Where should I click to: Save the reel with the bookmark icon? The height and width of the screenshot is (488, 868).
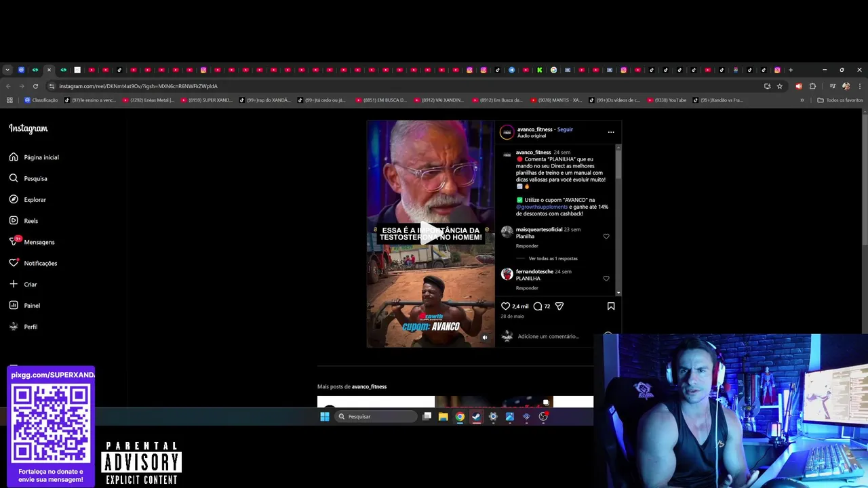point(611,306)
